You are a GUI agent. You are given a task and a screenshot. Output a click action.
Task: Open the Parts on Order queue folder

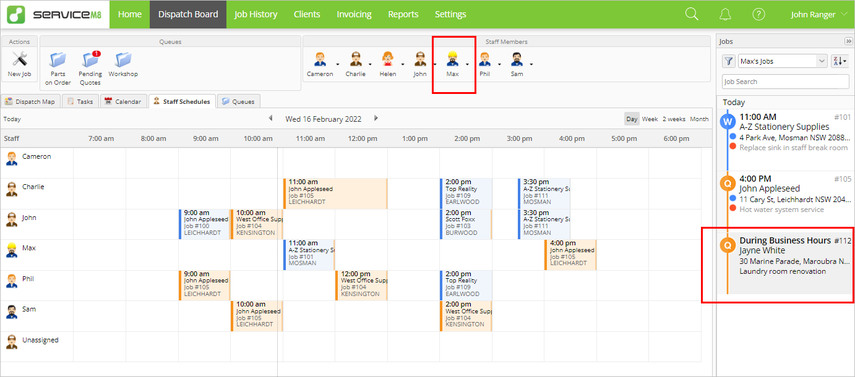coord(57,59)
